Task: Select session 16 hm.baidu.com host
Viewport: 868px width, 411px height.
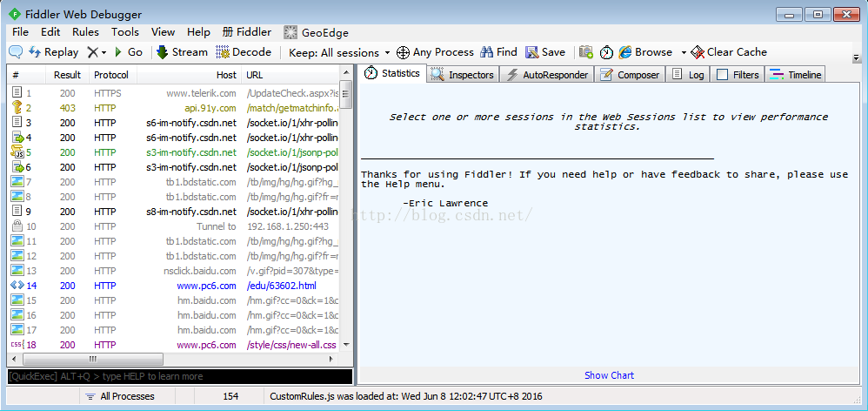Action: tap(207, 315)
